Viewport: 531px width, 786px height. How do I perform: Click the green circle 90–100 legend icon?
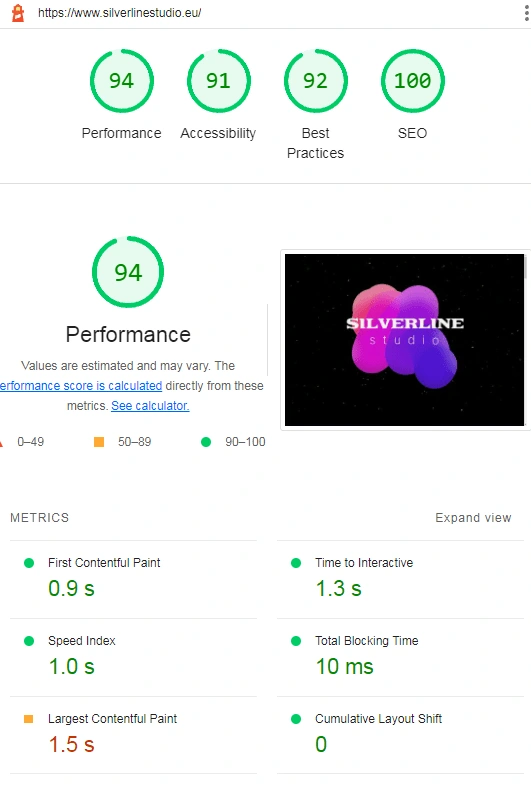(x=206, y=442)
